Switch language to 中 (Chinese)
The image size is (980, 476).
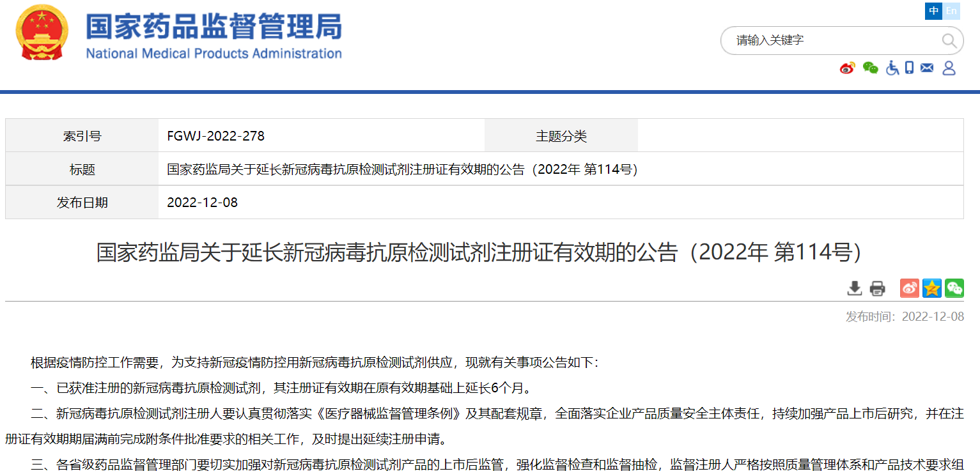[934, 11]
